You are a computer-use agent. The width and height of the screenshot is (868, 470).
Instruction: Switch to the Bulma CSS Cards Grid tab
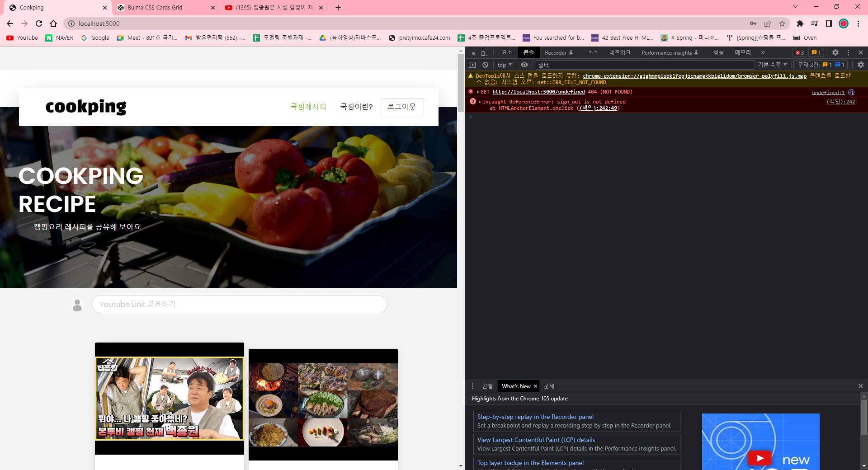(155, 8)
